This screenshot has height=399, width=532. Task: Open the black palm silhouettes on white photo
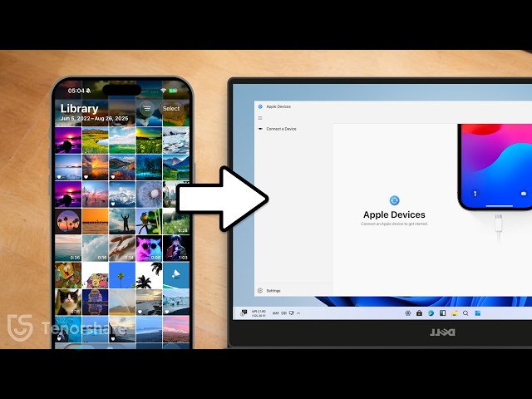(149, 275)
